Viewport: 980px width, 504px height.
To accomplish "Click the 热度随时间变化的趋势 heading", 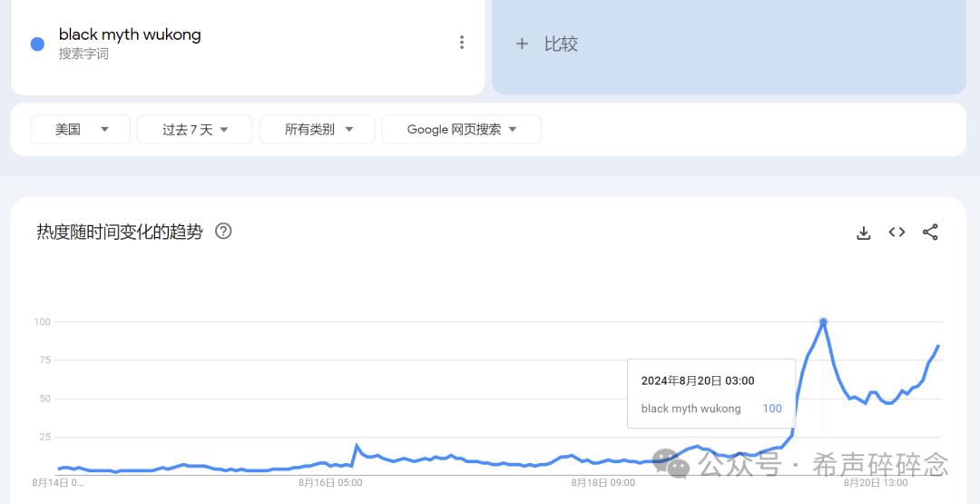I will [x=120, y=232].
